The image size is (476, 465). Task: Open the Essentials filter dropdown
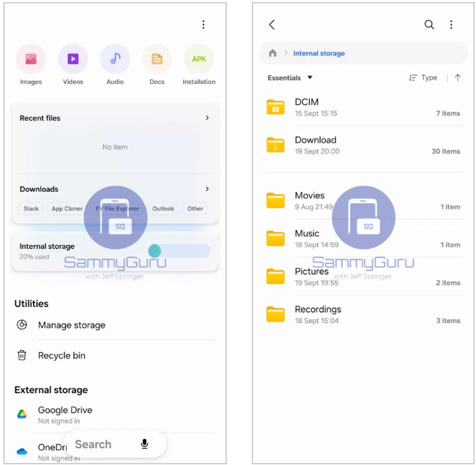(x=290, y=78)
